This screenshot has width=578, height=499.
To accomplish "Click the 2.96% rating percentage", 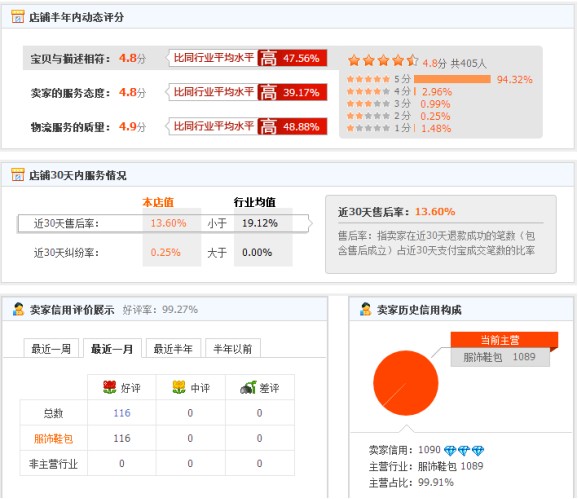I will (437, 91).
